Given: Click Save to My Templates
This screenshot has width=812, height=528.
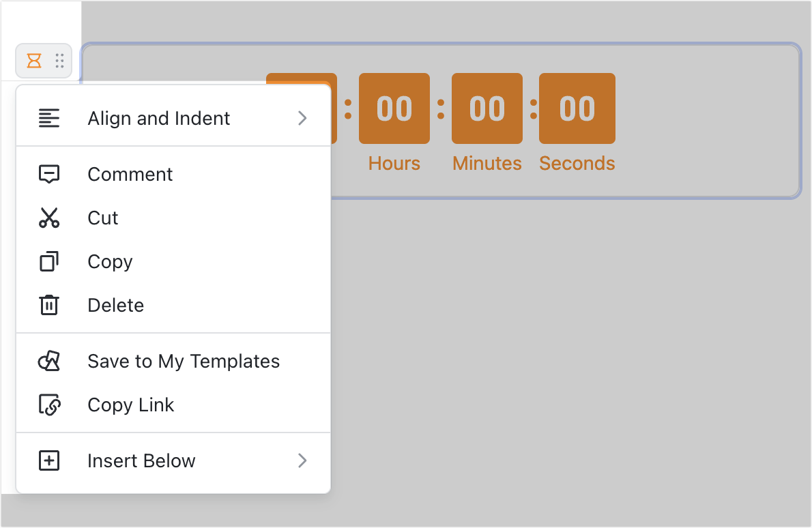Looking at the screenshot, I should tap(184, 361).
